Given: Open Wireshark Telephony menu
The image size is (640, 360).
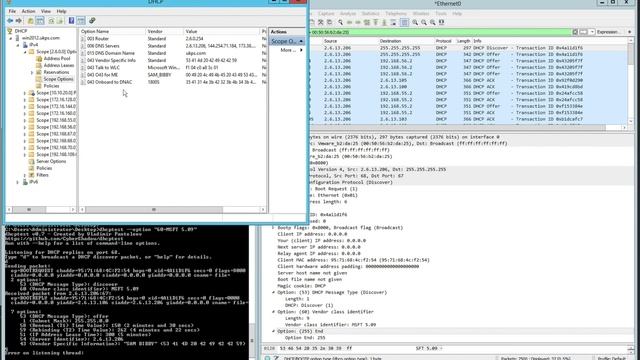Looking at the screenshot, I should click(396, 14).
